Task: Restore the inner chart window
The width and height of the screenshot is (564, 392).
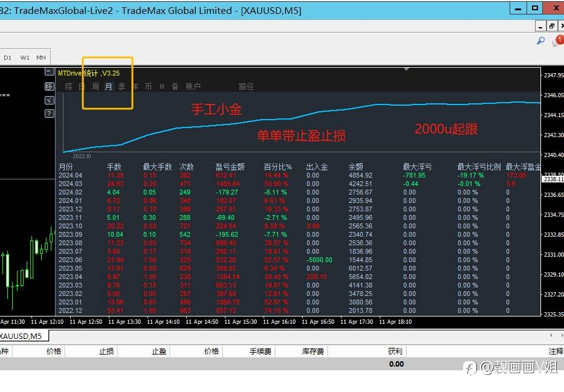Action: click(x=552, y=26)
